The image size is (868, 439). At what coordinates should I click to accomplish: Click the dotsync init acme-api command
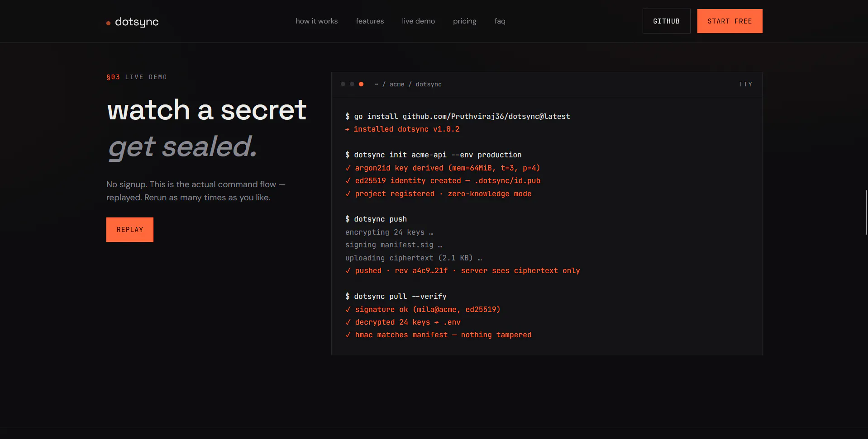coord(433,155)
